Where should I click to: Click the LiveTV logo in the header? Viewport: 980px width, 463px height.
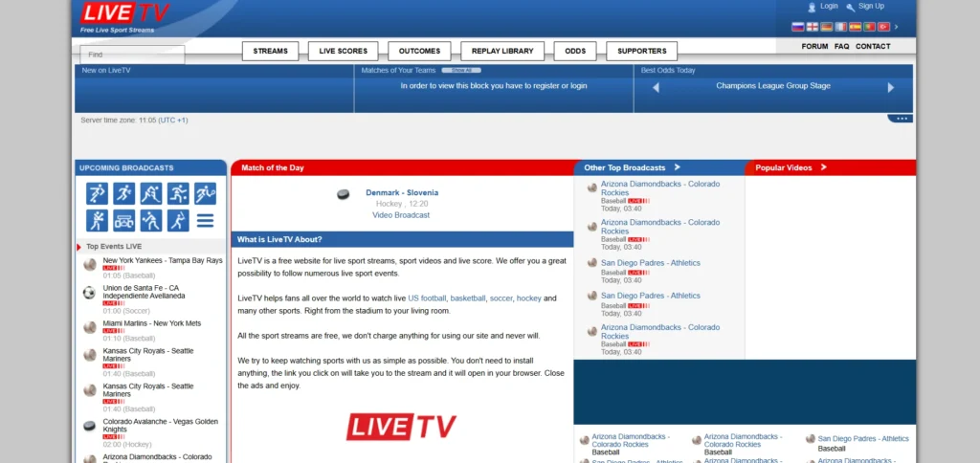click(125, 12)
